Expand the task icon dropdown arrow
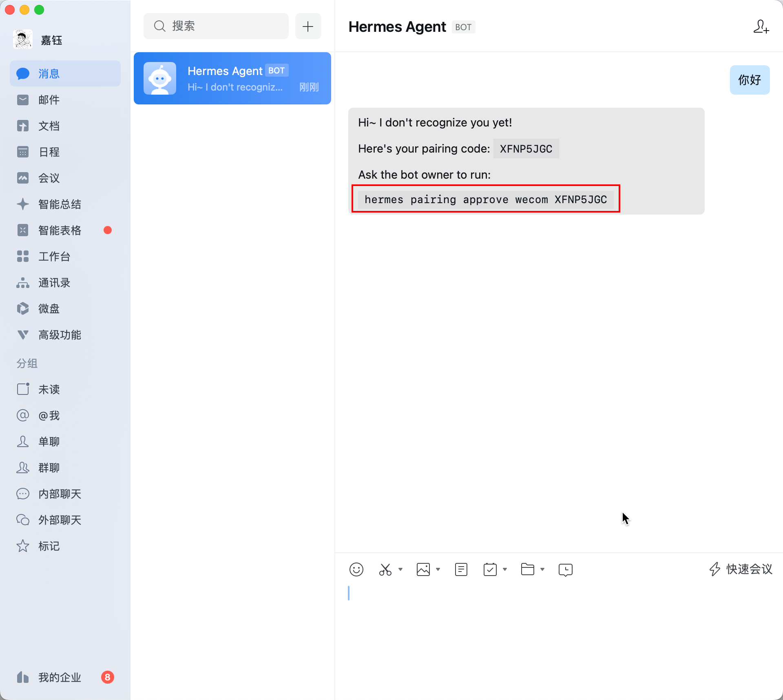 click(x=506, y=570)
